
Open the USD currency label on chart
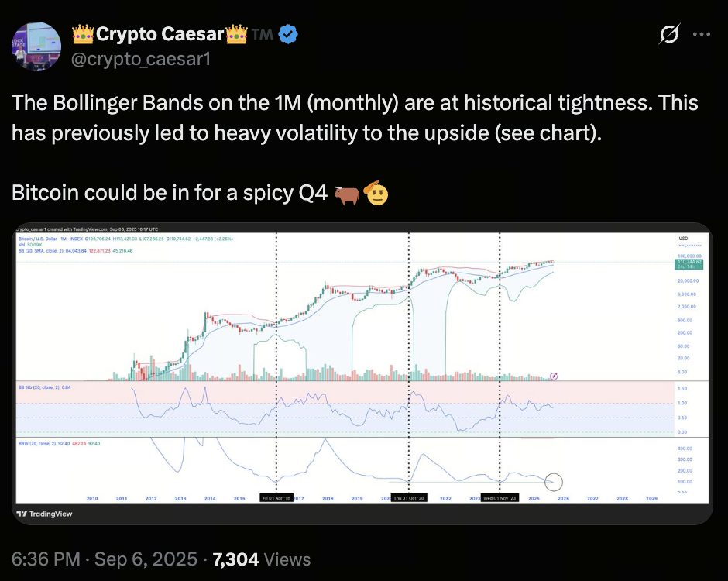click(x=683, y=239)
